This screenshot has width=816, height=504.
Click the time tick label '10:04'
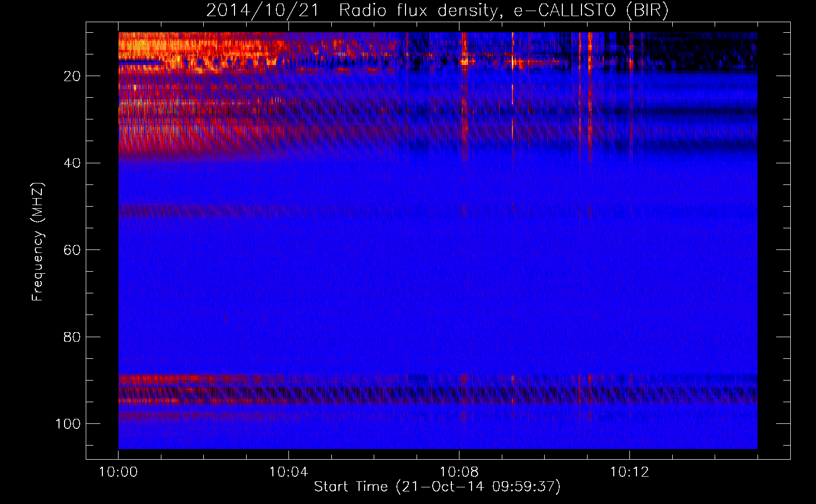click(288, 472)
